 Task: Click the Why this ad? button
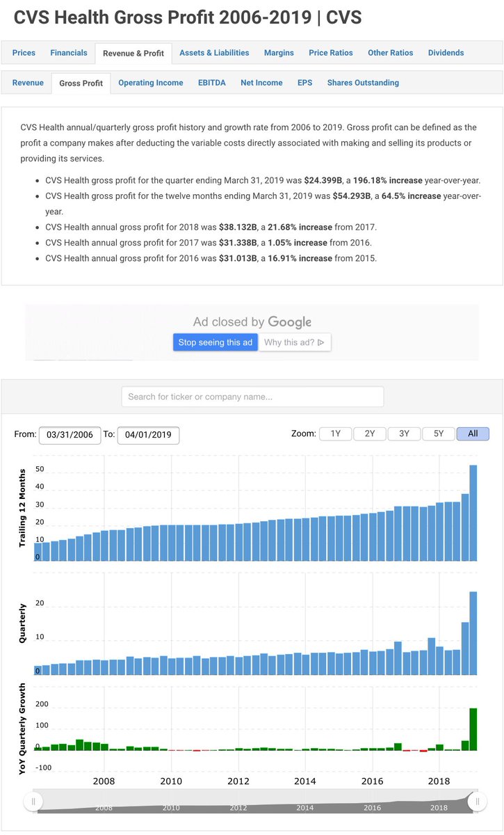click(x=295, y=342)
